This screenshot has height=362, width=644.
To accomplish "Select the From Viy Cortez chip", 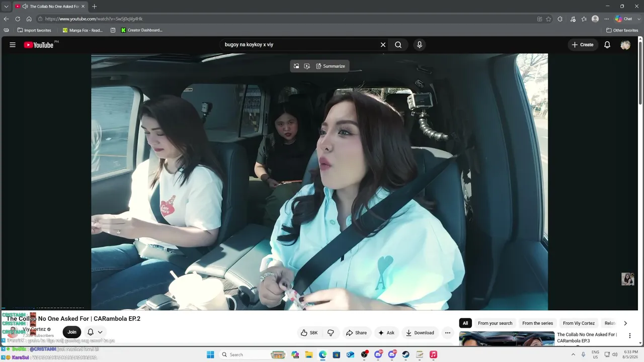I will (x=579, y=323).
